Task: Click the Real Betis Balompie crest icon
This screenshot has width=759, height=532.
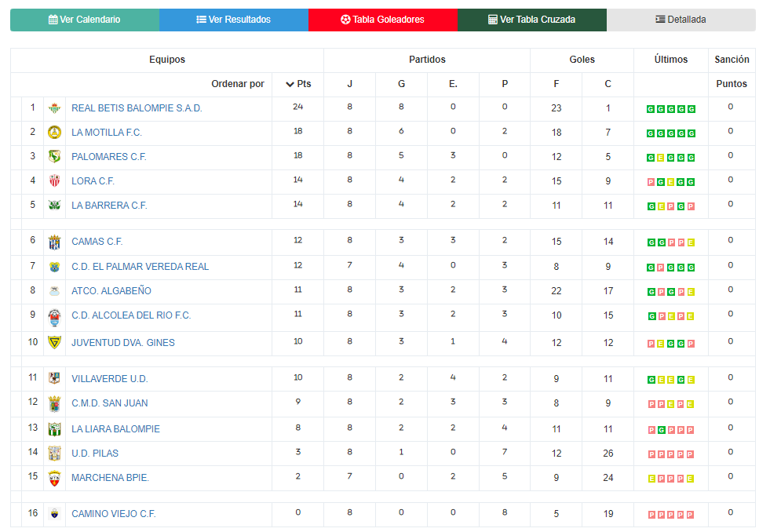Action: (x=55, y=108)
